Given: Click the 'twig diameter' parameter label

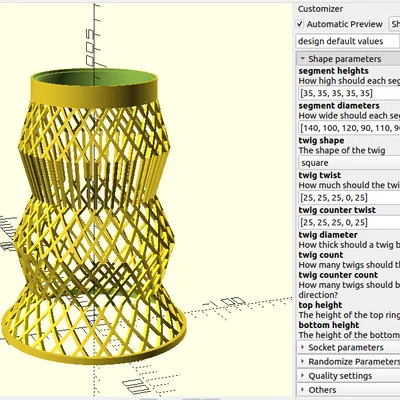Looking at the screenshot, I should 328,235.
